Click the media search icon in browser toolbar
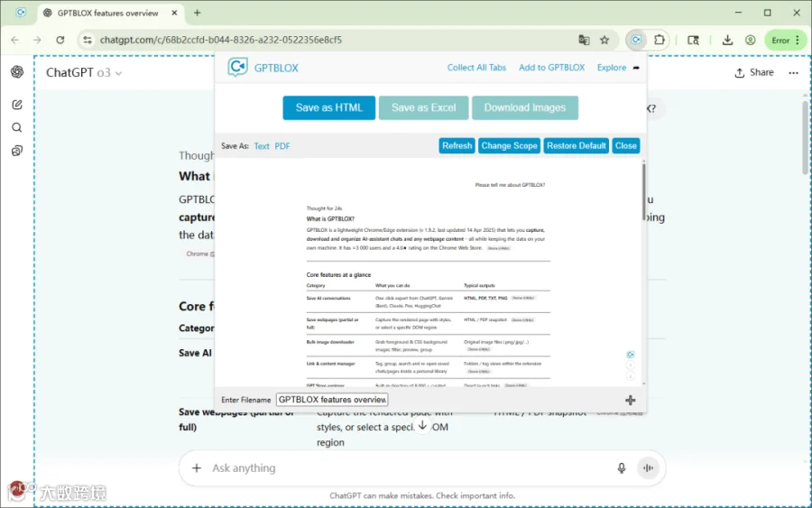Image resolution: width=812 pixels, height=508 pixels. point(694,40)
